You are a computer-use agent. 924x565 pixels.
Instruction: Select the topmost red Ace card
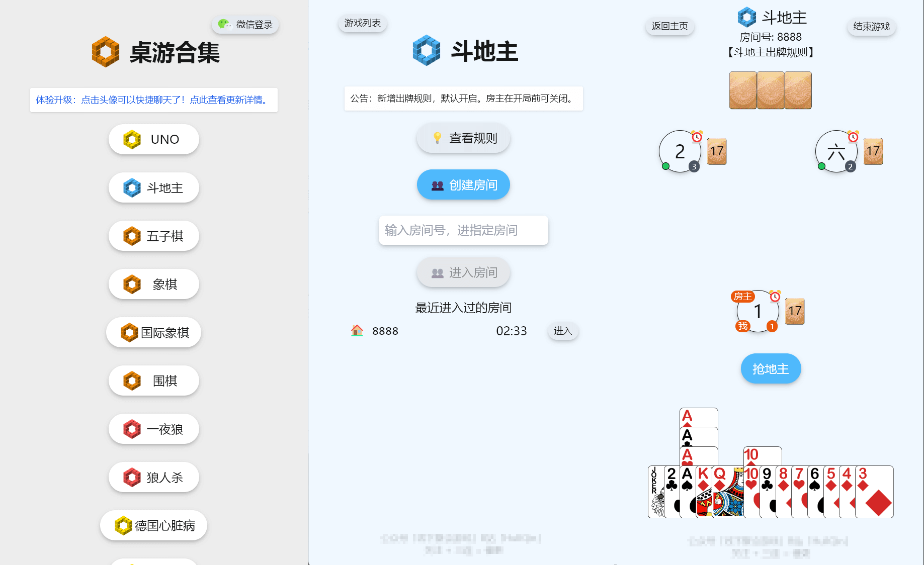click(x=699, y=417)
